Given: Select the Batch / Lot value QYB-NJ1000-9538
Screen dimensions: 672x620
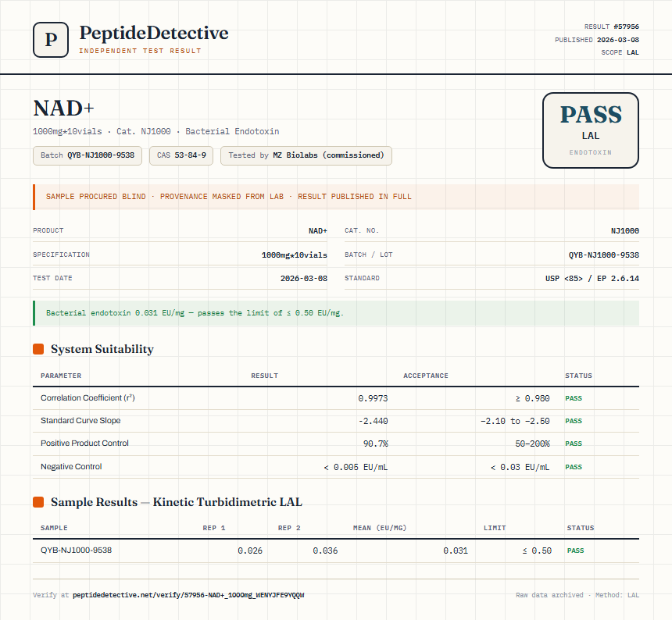Looking at the screenshot, I should click(603, 255).
